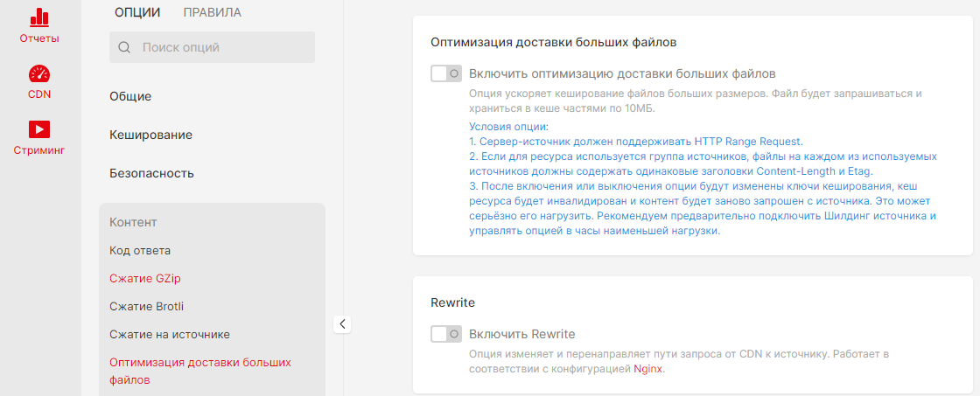Screen dimensions: 980x396
Task: Click the magnifier icon in options search
Action: tap(124, 47)
